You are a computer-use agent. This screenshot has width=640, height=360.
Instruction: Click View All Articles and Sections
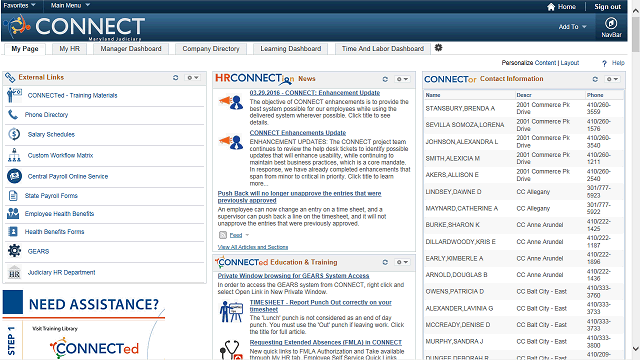pyautogui.click(x=253, y=247)
